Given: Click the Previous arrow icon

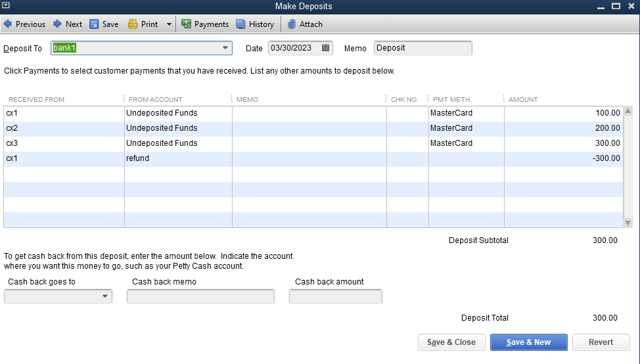Looking at the screenshot, I should click(8, 24).
